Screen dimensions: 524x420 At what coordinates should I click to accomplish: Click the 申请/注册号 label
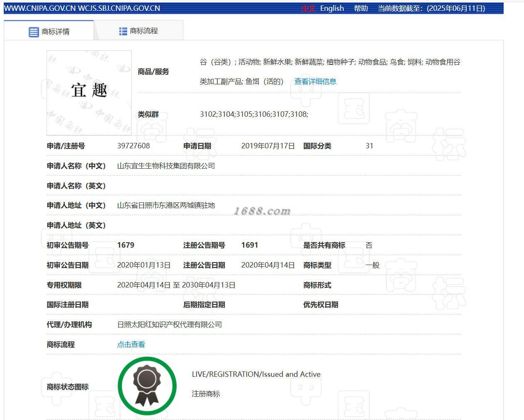66,146
